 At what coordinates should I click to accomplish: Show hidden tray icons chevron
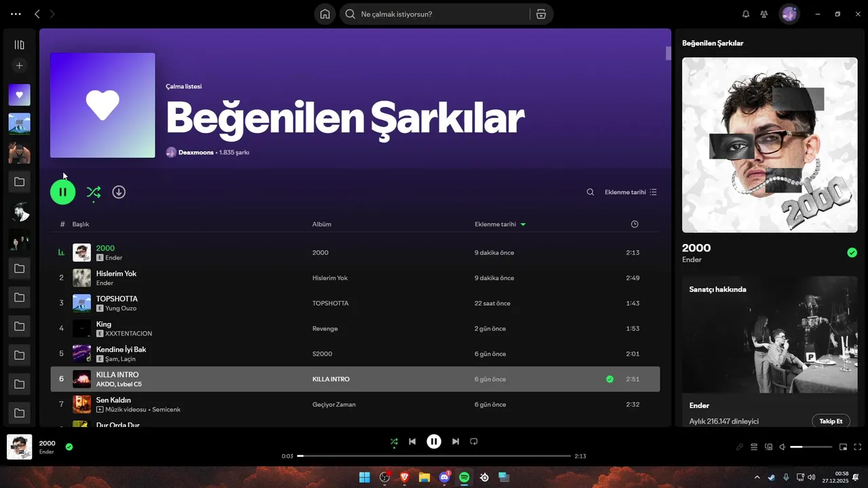pyautogui.click(x=757, y=477)
